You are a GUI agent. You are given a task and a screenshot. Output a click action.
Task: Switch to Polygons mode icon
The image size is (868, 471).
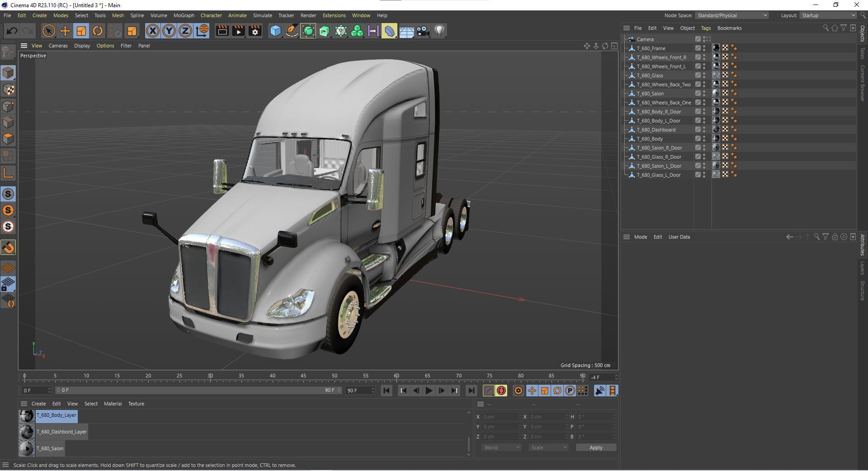pos(9,139)
